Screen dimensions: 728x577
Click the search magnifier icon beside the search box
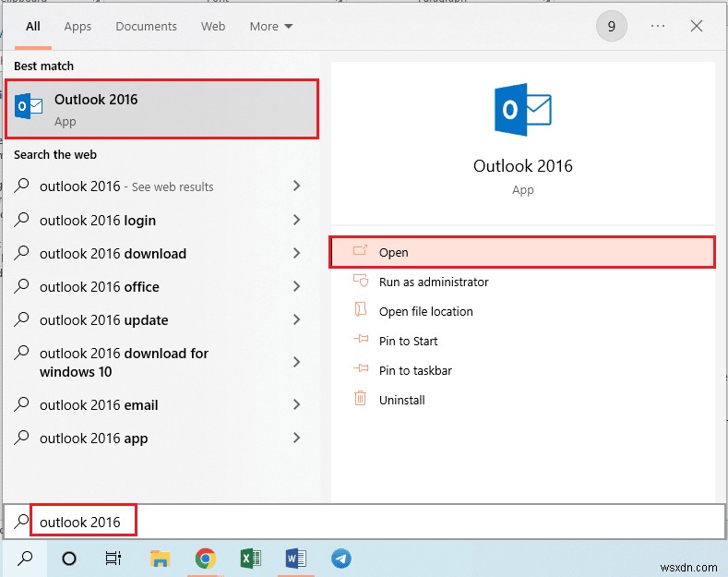coord(21,522)
